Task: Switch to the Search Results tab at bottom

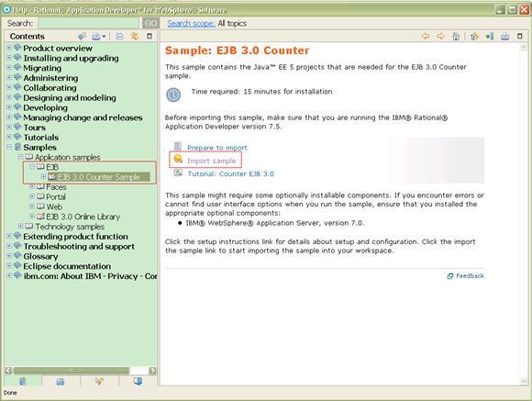Action: click(99, 381)
